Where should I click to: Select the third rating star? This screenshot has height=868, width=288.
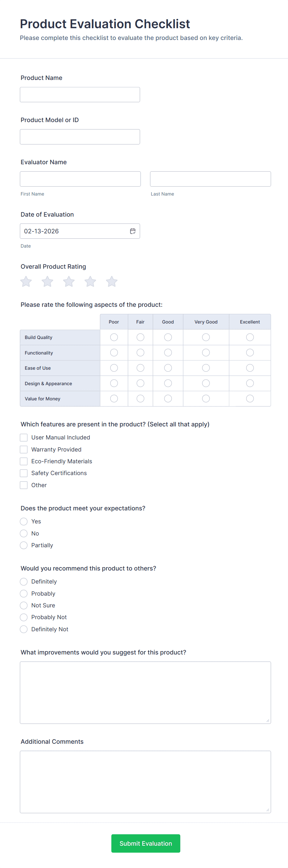click(x=69, y=281)
